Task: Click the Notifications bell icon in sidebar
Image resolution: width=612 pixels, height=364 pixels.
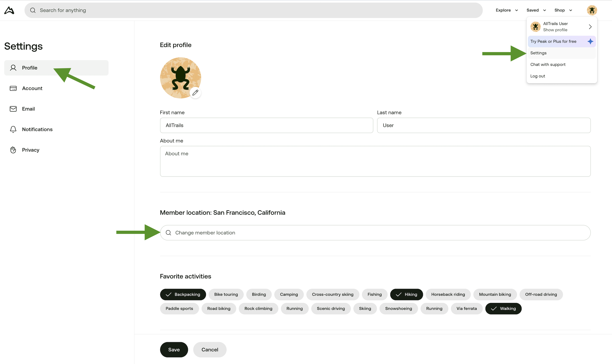Action: (x=13, y=129)
